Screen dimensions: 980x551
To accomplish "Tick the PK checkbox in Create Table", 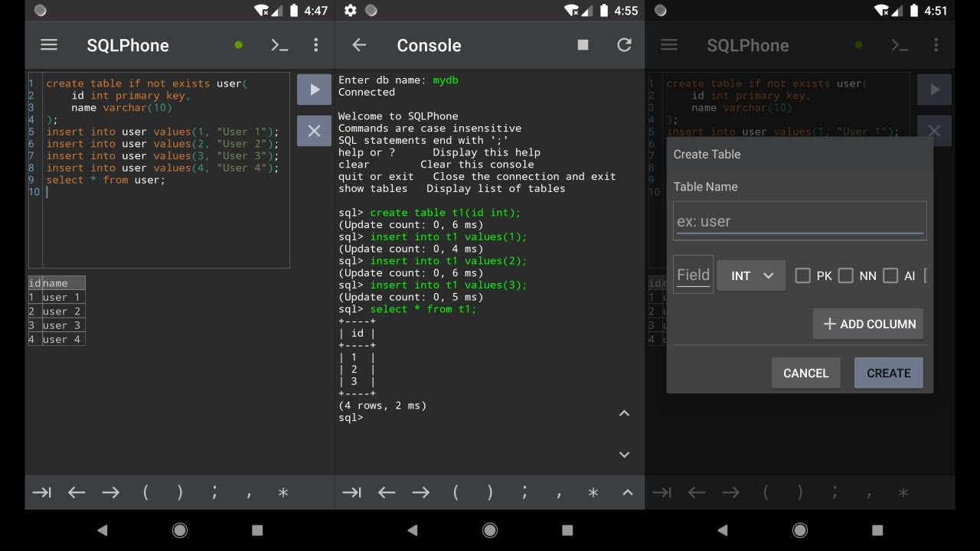I will (802, 275).
